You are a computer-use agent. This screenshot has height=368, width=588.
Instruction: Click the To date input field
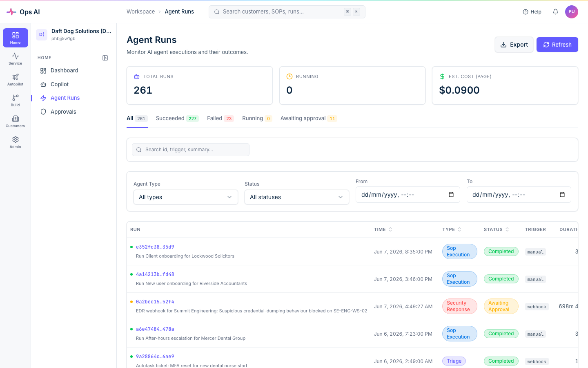pyautogui.click(x=519, y=195)
